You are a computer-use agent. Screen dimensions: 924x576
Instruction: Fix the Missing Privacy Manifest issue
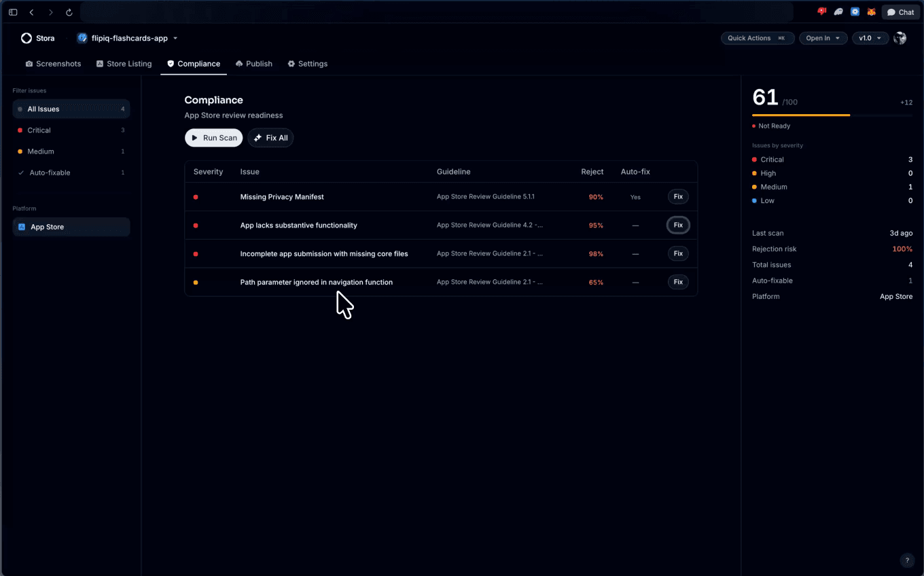677,196
